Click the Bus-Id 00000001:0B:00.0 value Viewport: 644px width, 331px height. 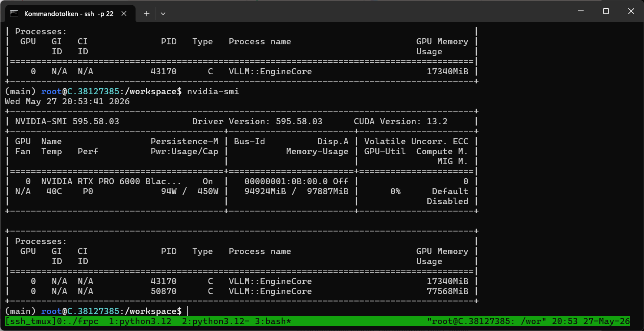(x=286, y=182)
